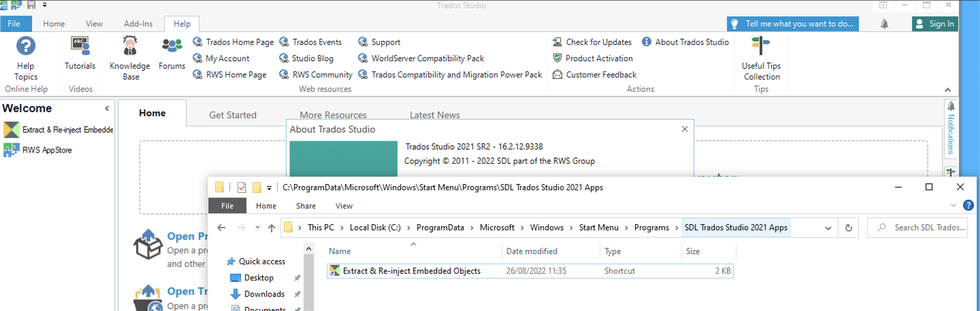
Task: Click the save icon in Trados title bar
Action: (31, 5)
